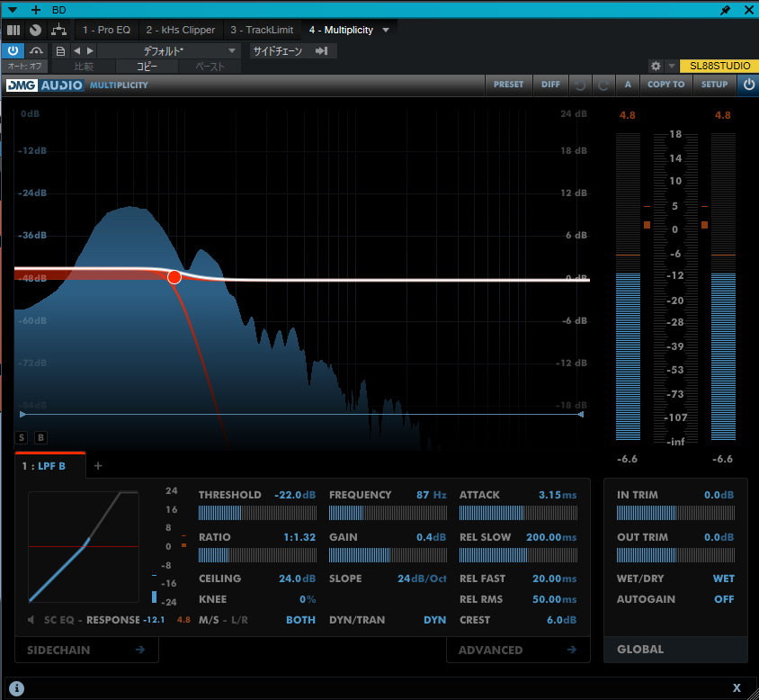
Task: Select the 3 - TrackLimit tab
Action: coord(261,30)
